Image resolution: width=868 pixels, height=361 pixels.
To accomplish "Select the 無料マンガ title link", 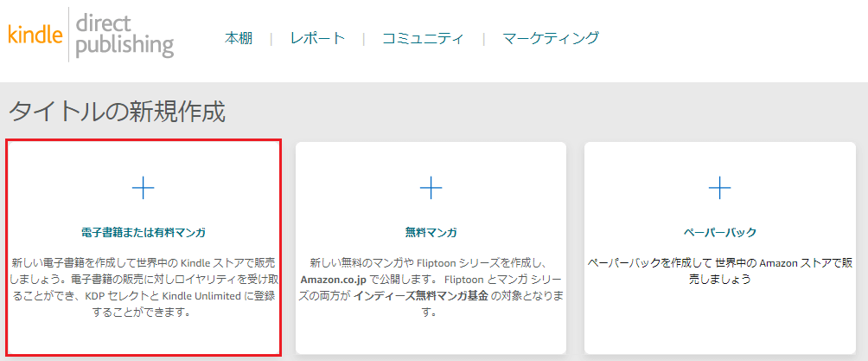I will 431,233.
